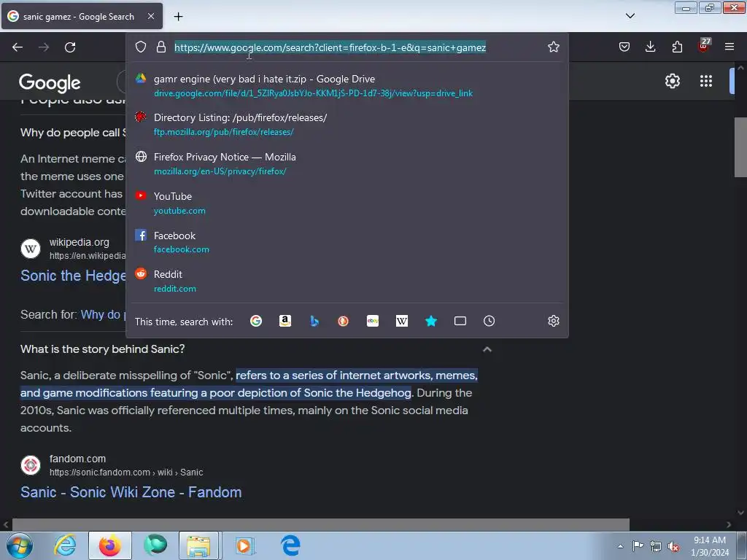The image size is (747, 560).
Task: Select the YouTube suggestion
Action: (347, 203)
